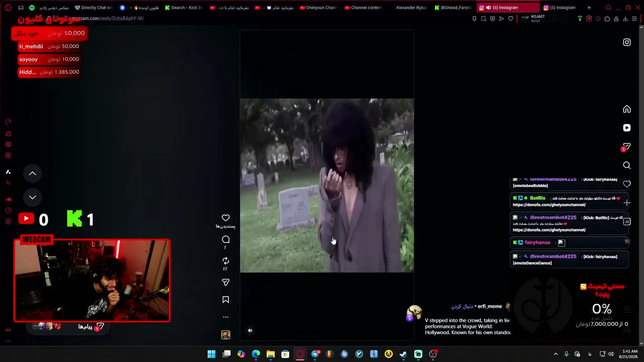
Task: Mute the reel audio
Action: coord(250,330)
